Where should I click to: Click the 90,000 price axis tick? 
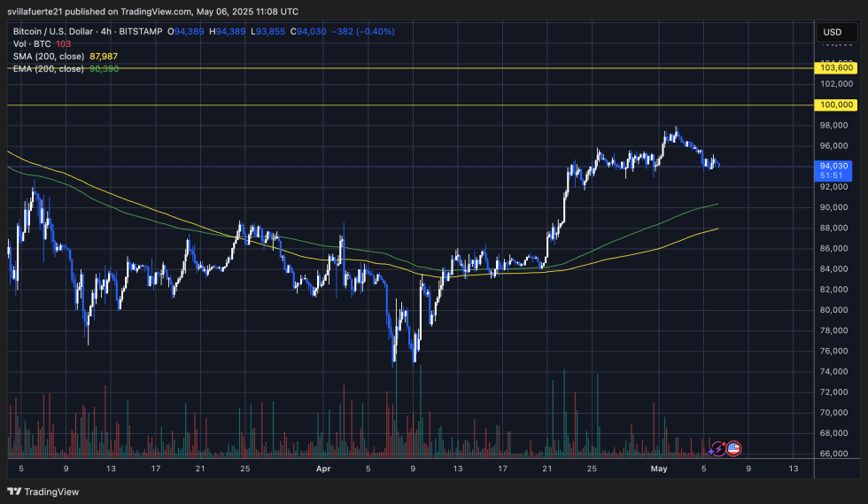pyautogui.click(x=834, y=207)
